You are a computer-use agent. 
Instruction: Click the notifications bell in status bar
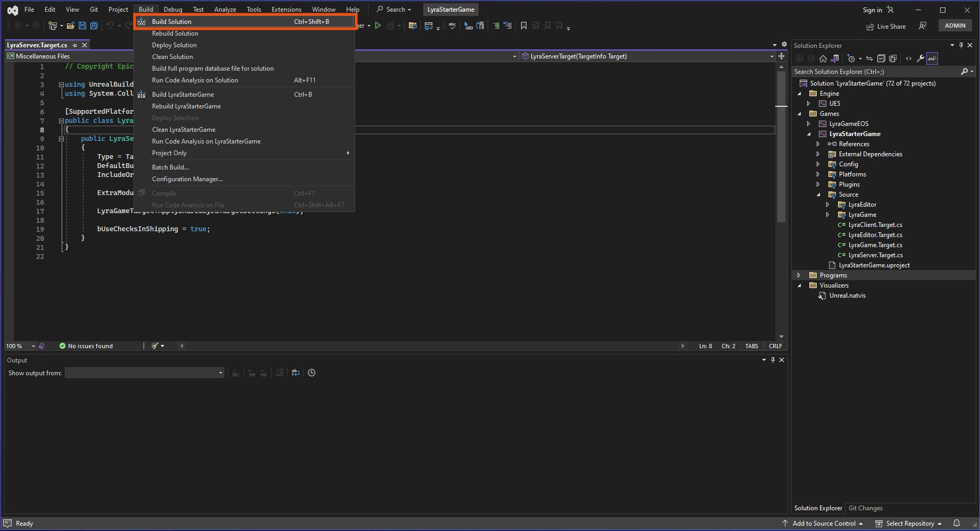956,523
